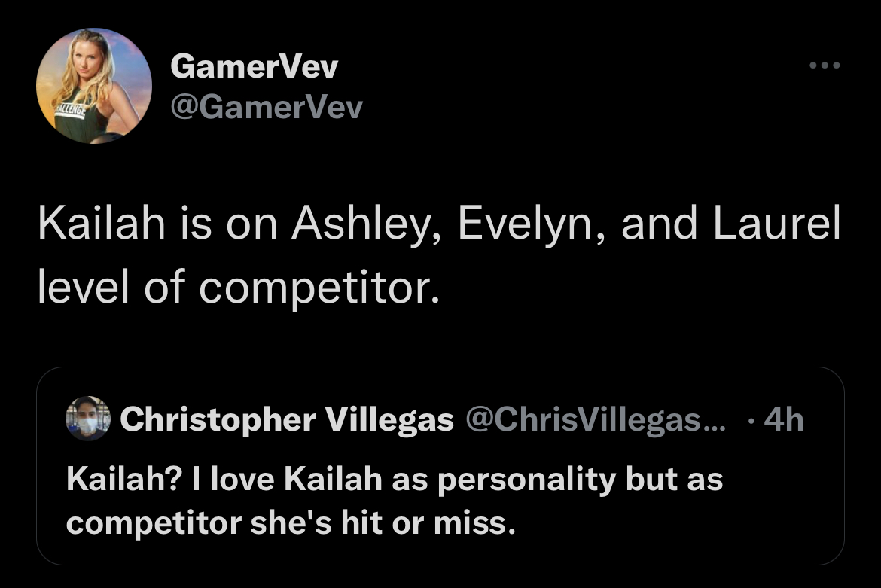Select the word 'Laurel' in the main tweet
Image resolution: width=881 pixels, height=588 pixels.
777,224
